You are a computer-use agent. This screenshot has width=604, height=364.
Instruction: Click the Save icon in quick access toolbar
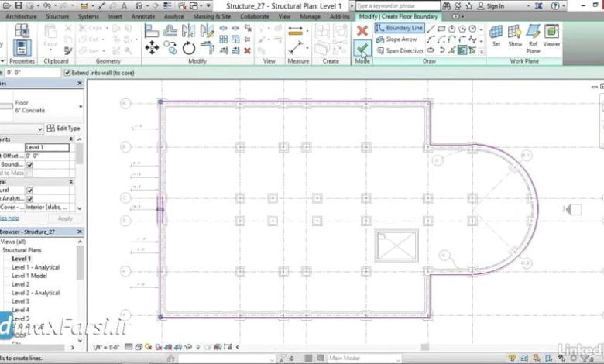(18, 5)
